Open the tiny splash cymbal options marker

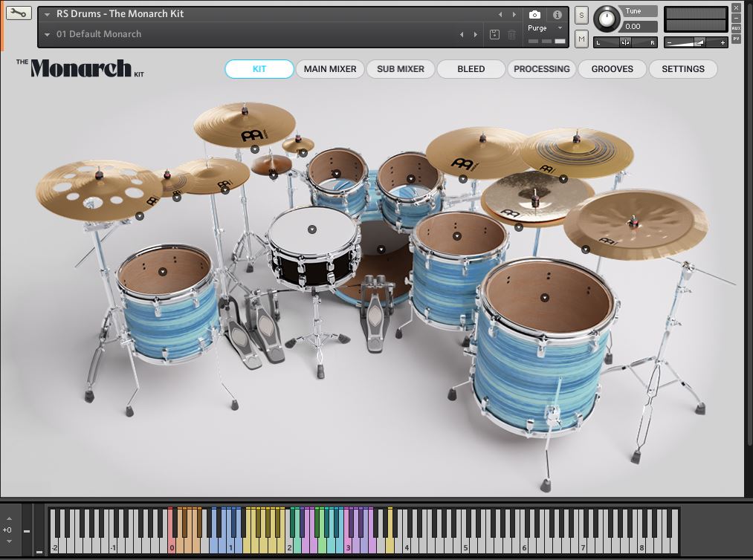click(303, 153)
